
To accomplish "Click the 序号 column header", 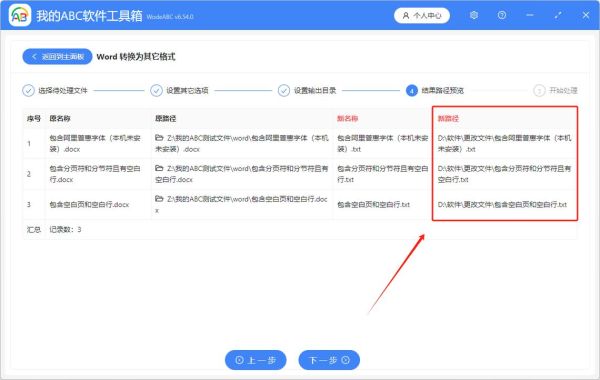I will (34, 119).
